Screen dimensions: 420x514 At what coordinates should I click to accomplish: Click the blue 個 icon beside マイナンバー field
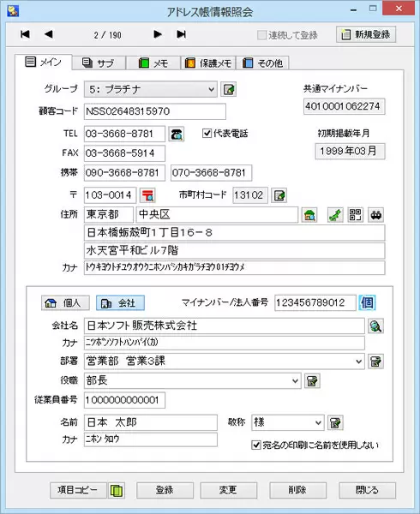[x=367, y=302]
